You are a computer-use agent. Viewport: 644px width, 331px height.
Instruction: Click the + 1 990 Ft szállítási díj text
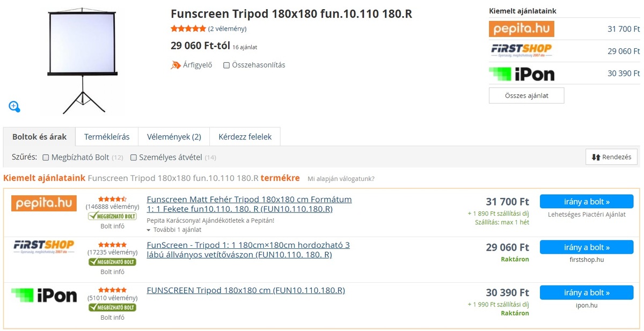499,305
